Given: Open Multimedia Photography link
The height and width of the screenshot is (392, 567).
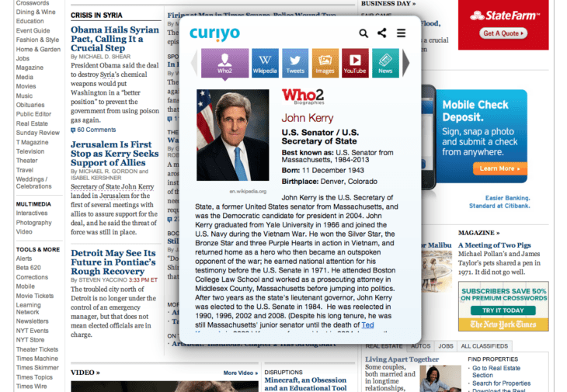Looking at the screenshot, I should coord(33,223).
